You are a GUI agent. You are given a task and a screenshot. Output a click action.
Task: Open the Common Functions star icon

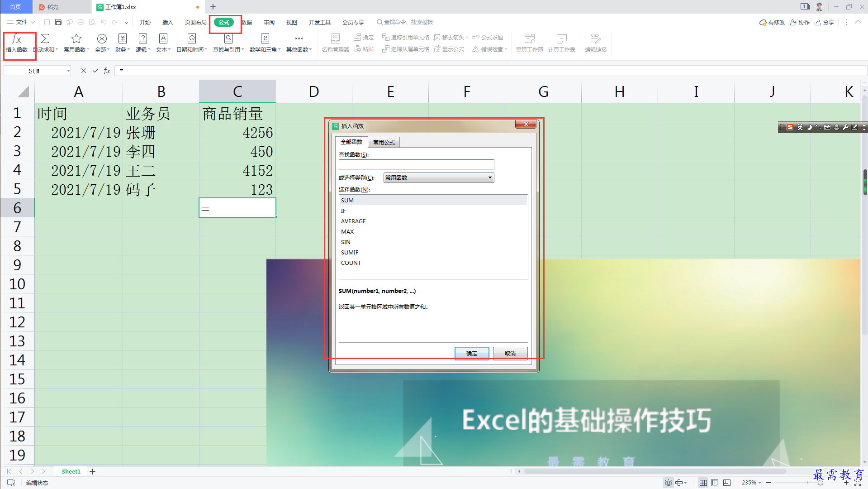pyautogui.click(x=76, y=43)
